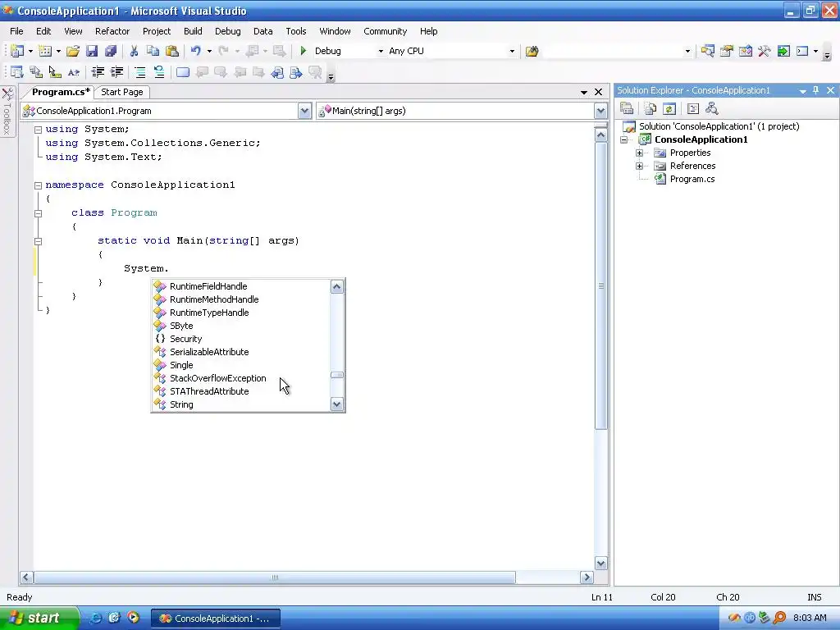
Task: Click the New Project toolbar icon
Action: (x=17, y=51)
